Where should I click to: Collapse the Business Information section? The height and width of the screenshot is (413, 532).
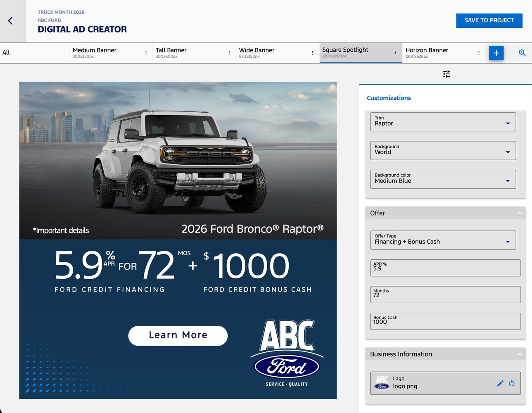click(x=519, y=354)
